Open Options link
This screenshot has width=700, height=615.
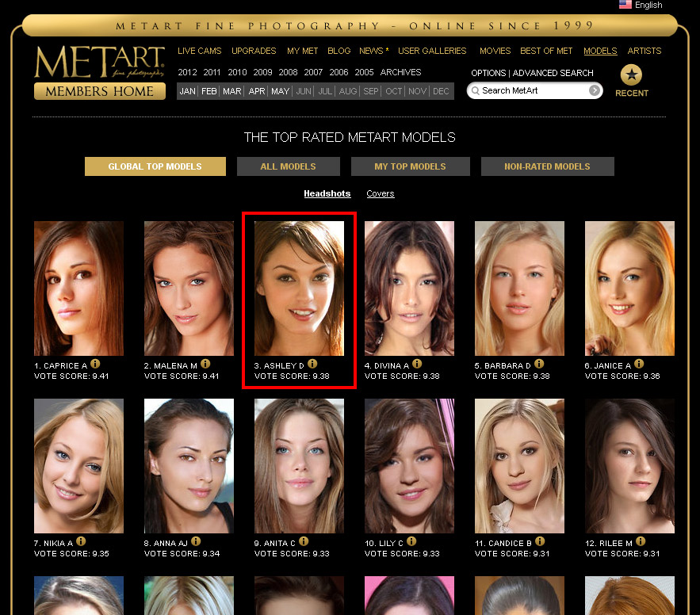pos(488,73)
